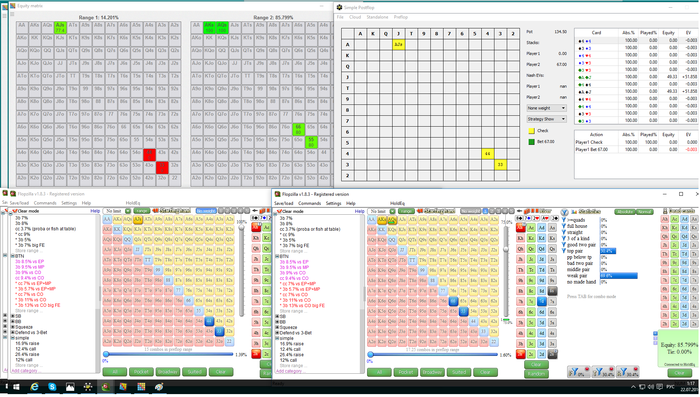Collapse the BTN category in the right Flopzilla

coord(277,256)
